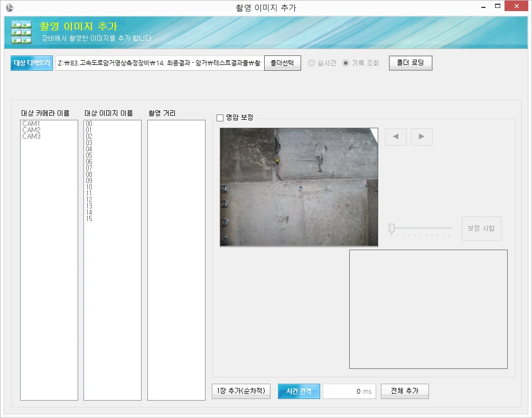Select image 12 in the image list
532x418 pixels.
(89, 199)
